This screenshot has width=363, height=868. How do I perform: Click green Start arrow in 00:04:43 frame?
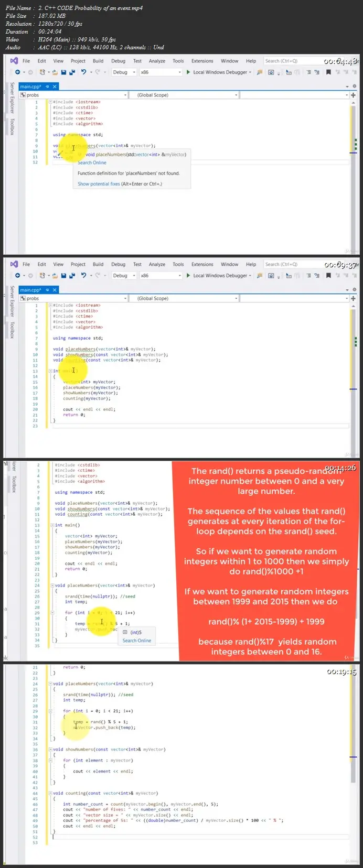pos(188,72)
